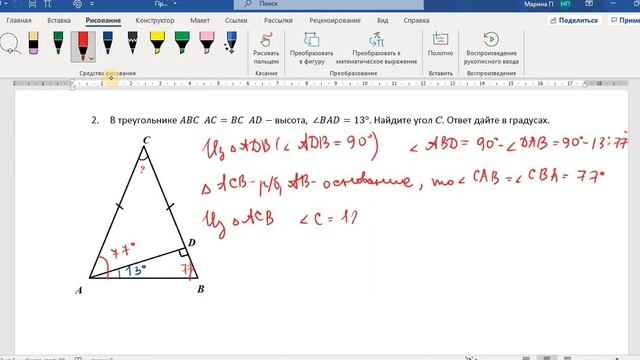Click the triangle ABC figure image
Viewport: 640px width, 360px height.
click(141, 215)
